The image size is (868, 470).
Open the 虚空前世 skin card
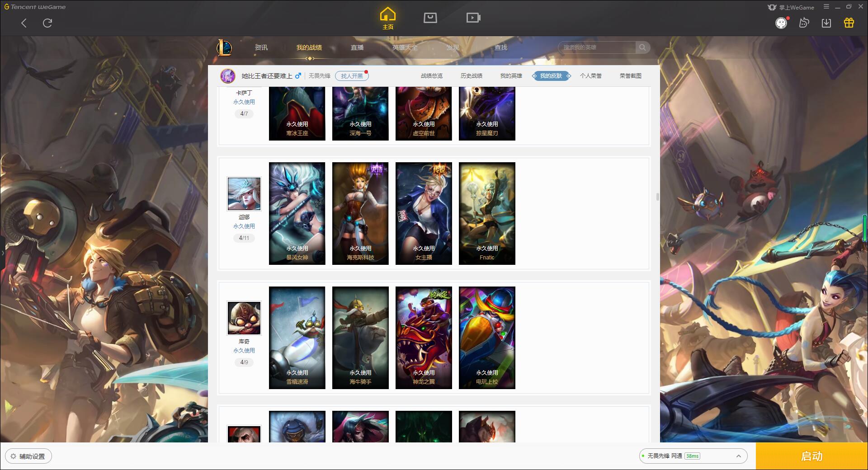(424, 113)
